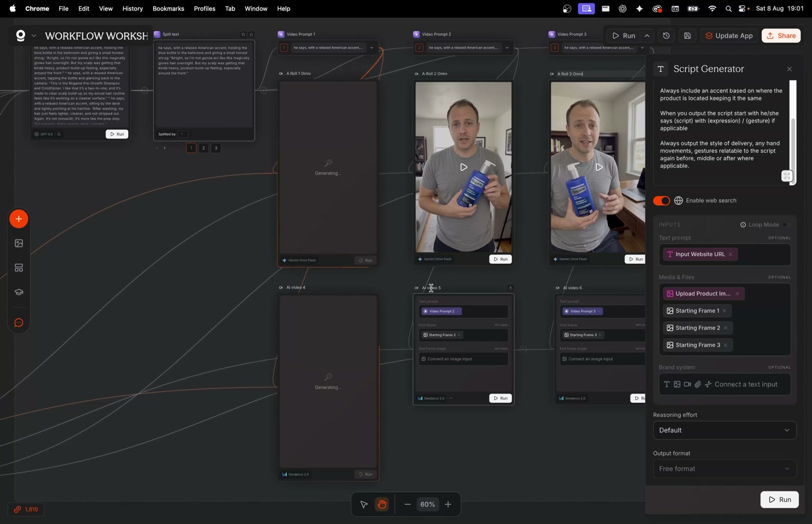Toggle Enable web search switch
The image size is (812, 524).
[x=661, y=201]
